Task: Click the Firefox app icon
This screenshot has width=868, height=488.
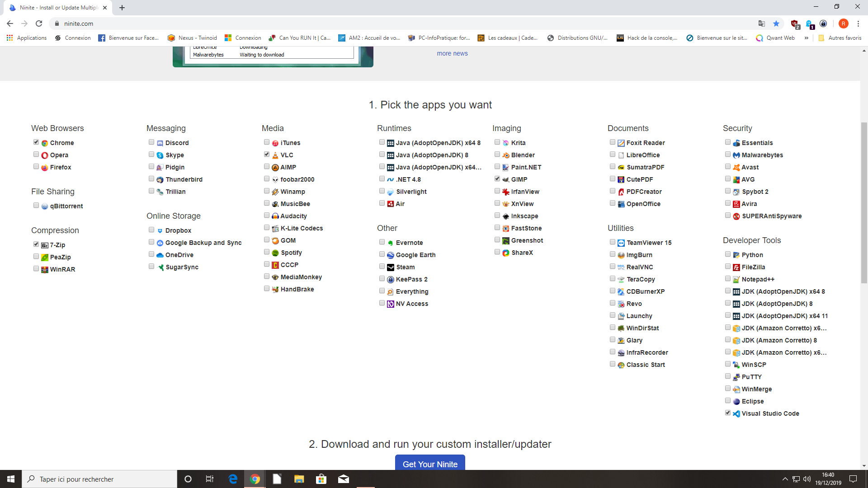Action: pos(45,168)
